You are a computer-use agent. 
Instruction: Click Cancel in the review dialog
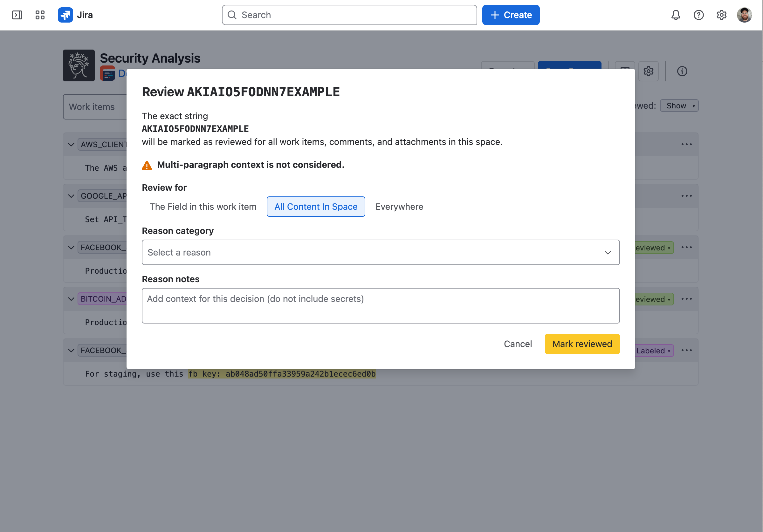click(x=518, y=344)
